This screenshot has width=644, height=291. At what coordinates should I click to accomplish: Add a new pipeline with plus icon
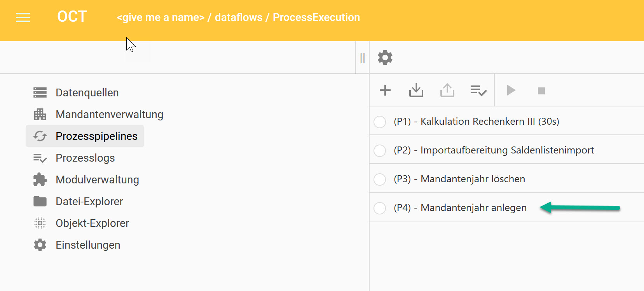click(x=385, y=90)
